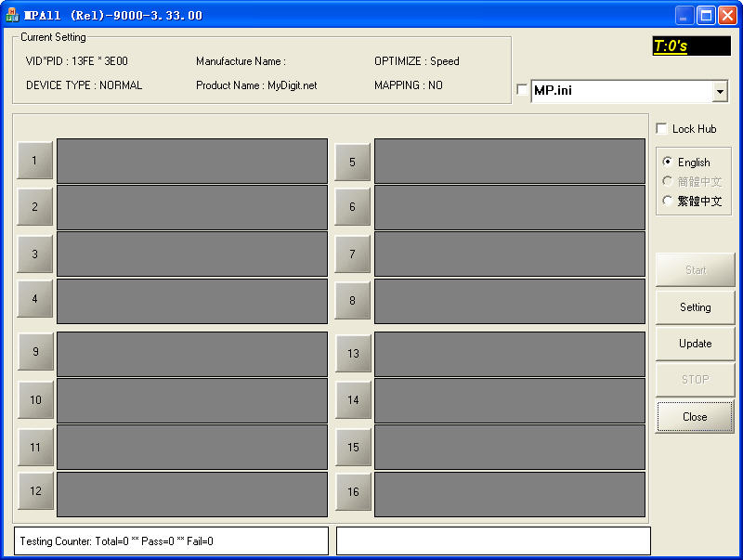Enable the Lock Hub checkbox
The image size is (743, 560).
661,128
